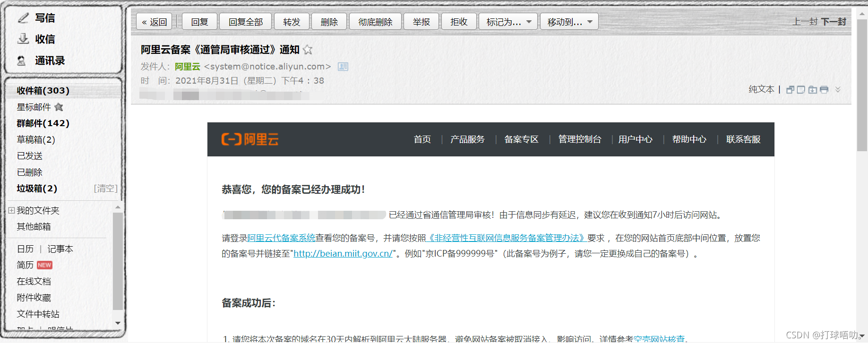Screen dimensions: 868x344
Task: Expand the 我的文件夹 tree node
Action: click(11, 210)
